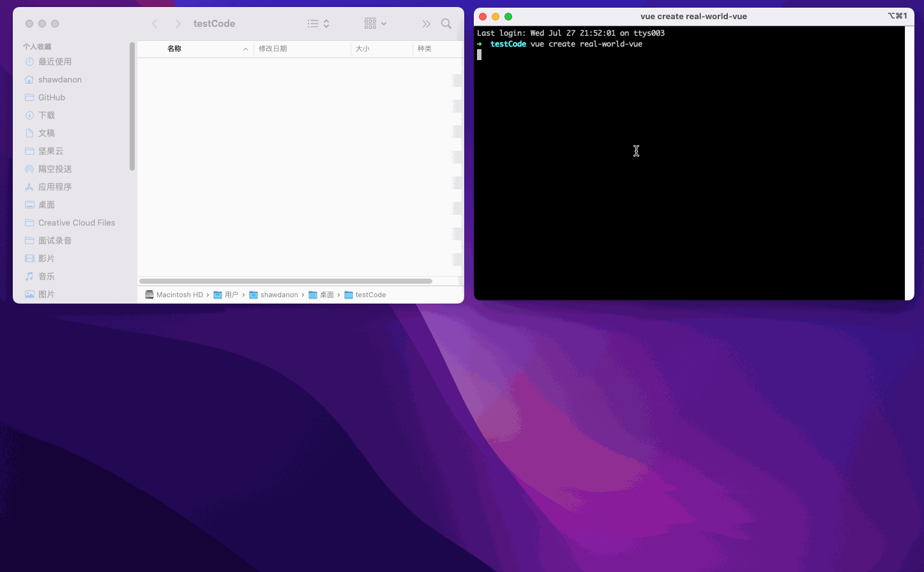Click the 音乐 music note icon
The image size is (924, 572).
coord(29,276)
